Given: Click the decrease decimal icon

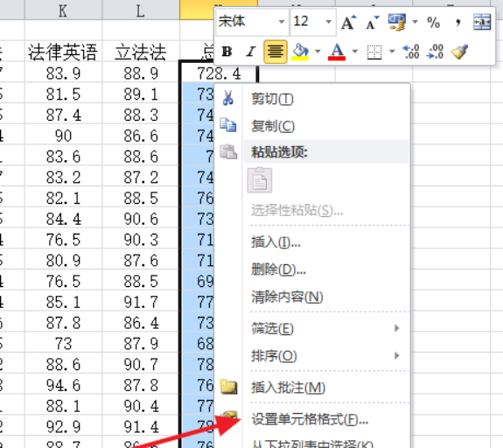Looking at the screenshot, I should click(x=436, y=52).
